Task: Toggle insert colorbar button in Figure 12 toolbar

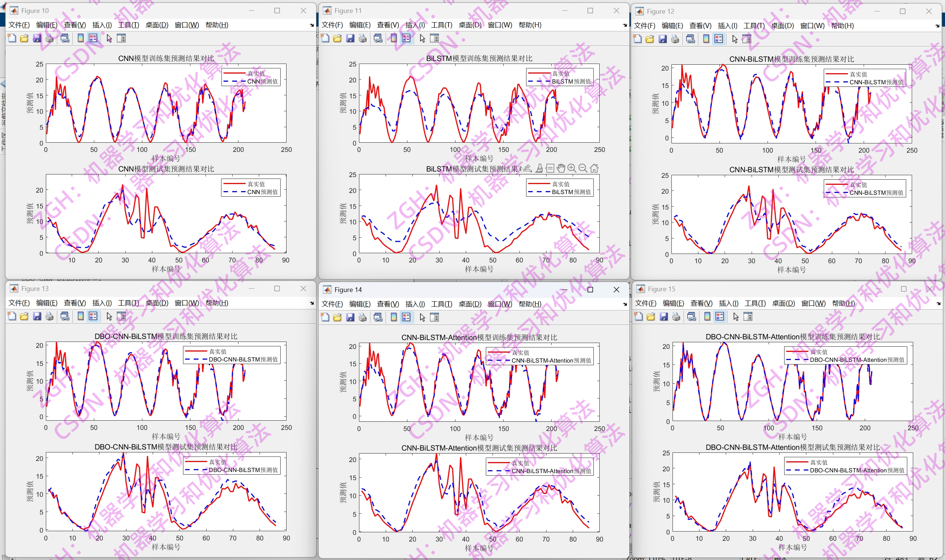Action: coord(706,39)
